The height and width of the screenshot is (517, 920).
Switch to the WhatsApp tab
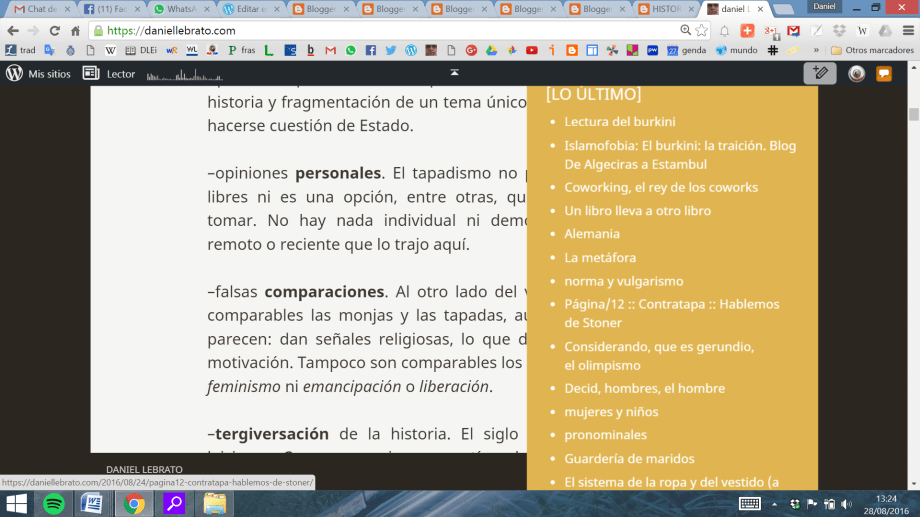180,9
